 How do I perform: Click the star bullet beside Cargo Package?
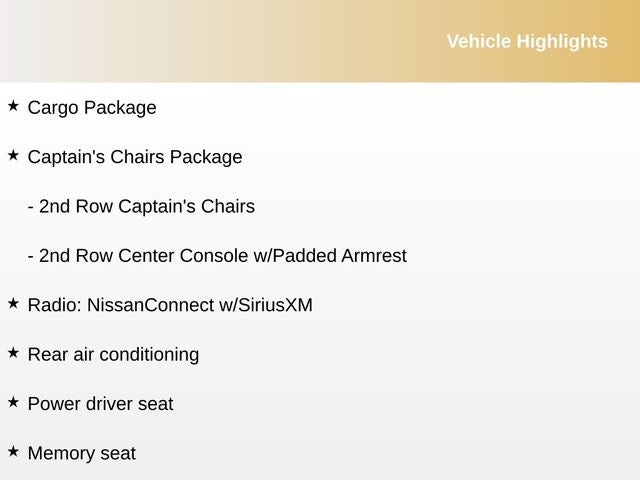13,105
